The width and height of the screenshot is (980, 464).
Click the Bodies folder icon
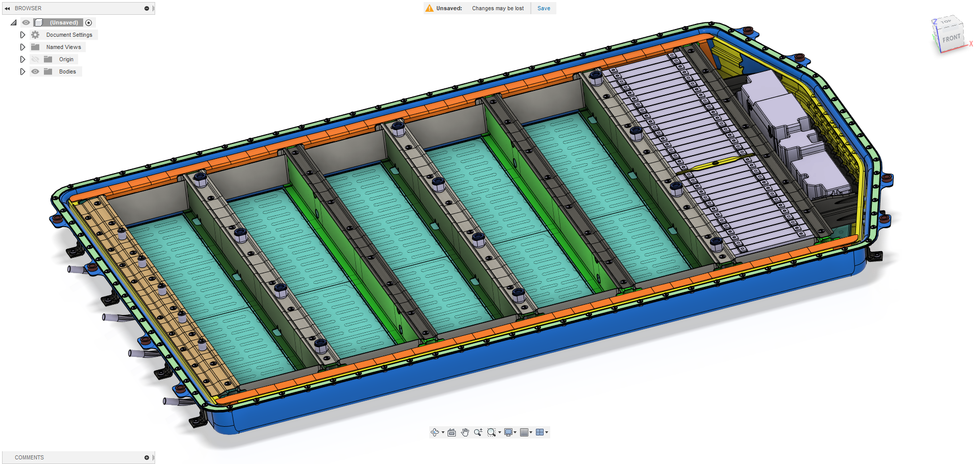point(48,71)
